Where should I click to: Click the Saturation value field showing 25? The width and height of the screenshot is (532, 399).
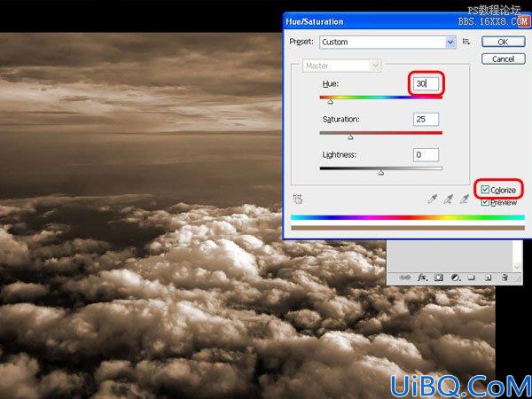tap(426, 119)
